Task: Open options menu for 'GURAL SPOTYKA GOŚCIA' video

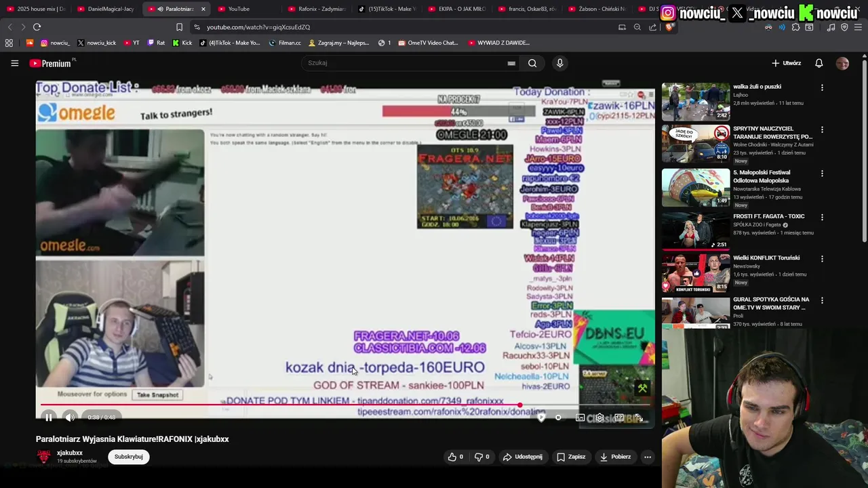Action: pyautogui.click(x=822, y=300)
